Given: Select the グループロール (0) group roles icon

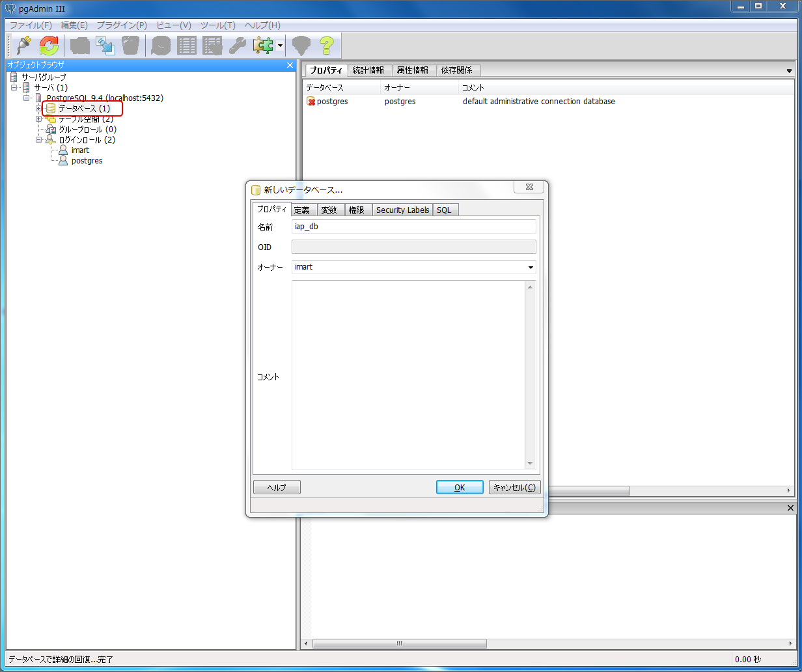Looking at the screenshot, I should [51, 129].
